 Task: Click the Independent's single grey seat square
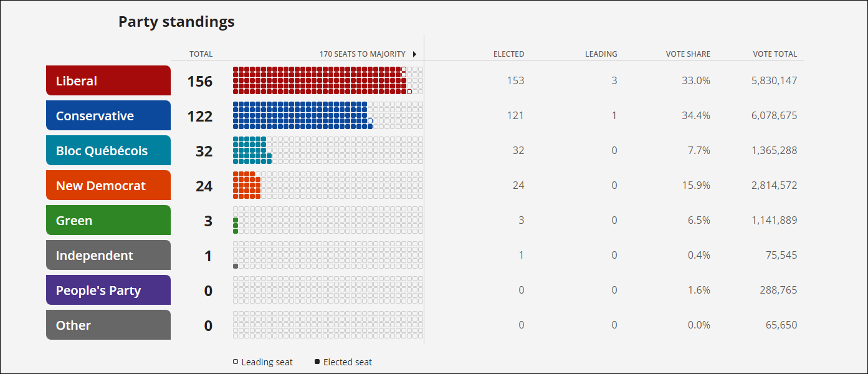pos(236,266)
